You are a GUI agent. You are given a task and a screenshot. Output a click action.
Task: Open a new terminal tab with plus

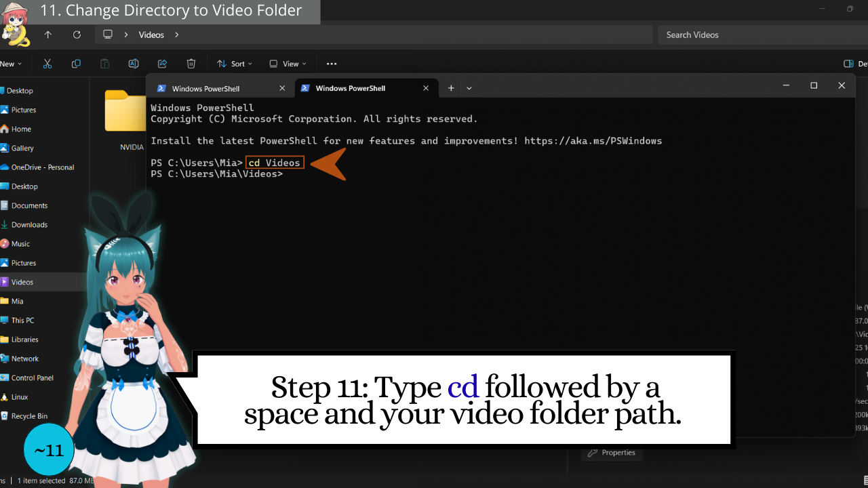click(451, 88)
